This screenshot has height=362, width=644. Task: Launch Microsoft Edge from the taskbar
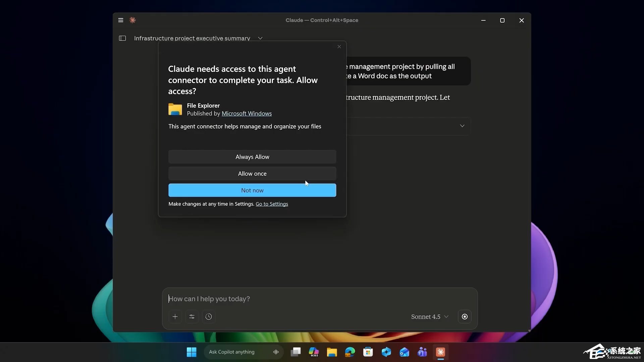350,352
